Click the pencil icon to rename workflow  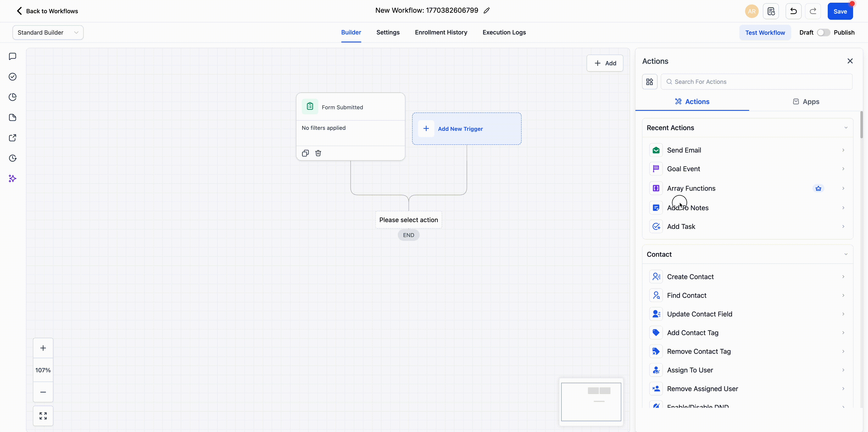coord(487,10)
